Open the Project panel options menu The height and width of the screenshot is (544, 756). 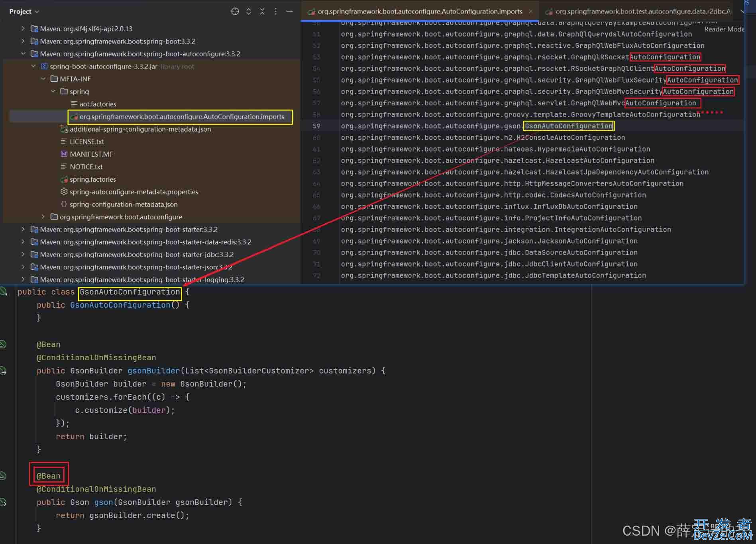[x=276, y=12]
